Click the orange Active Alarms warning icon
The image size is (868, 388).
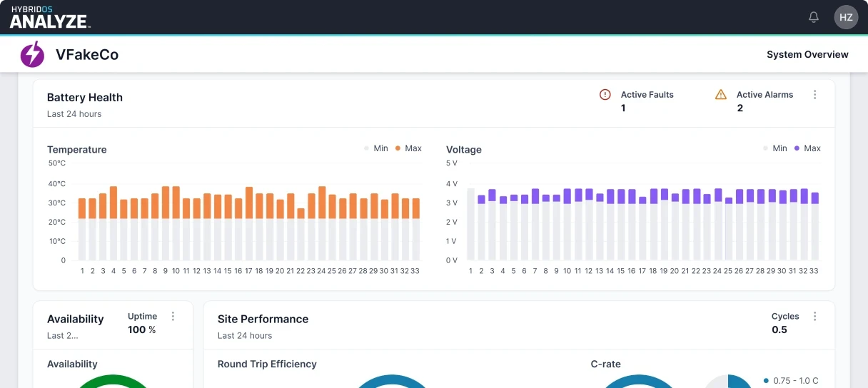click(721, 94)
